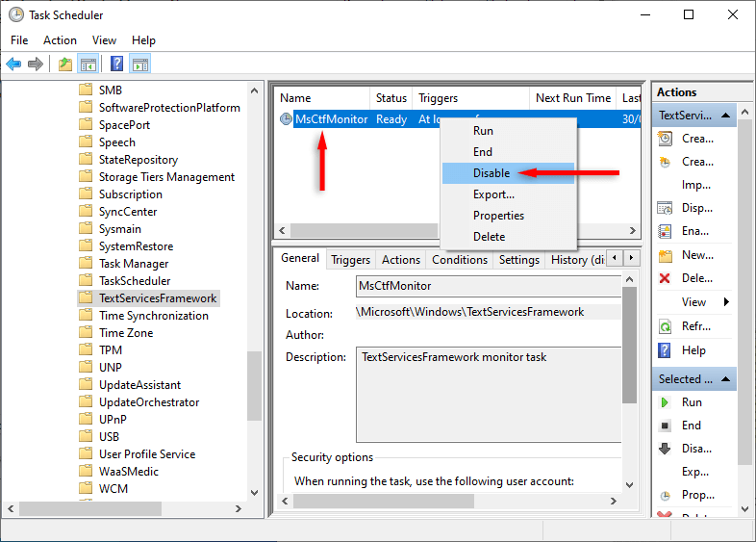The width and height of the screenshot is (756, 542).
Task: Click the green Run icon in Actions pane
Action: click(x=665, y=402)
